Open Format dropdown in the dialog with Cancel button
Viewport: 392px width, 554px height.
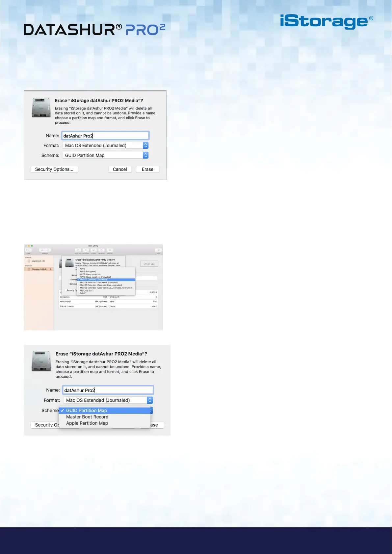105,145
